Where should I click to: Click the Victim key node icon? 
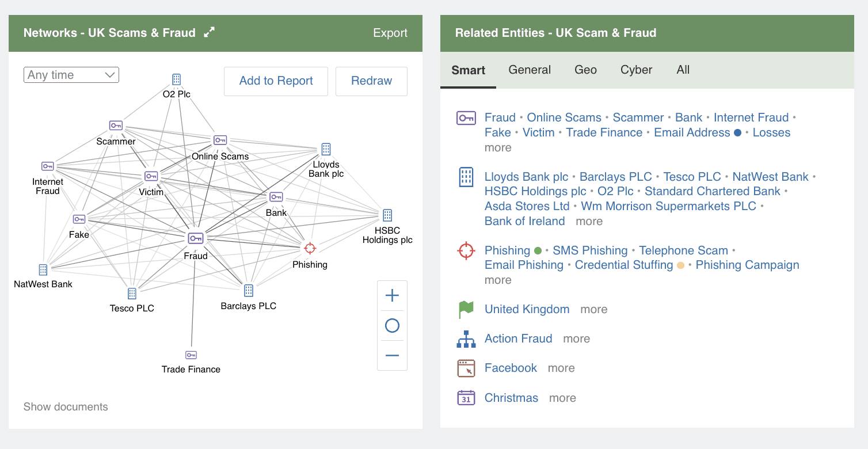(151, 176)
